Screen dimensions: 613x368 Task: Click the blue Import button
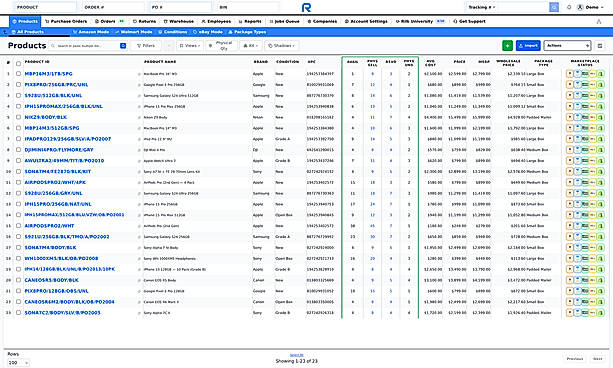coord(528,46)
